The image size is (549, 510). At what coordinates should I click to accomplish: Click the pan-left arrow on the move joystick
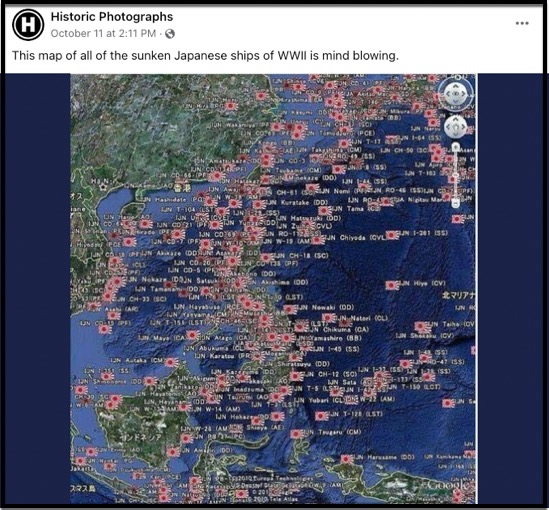(448, 127)
